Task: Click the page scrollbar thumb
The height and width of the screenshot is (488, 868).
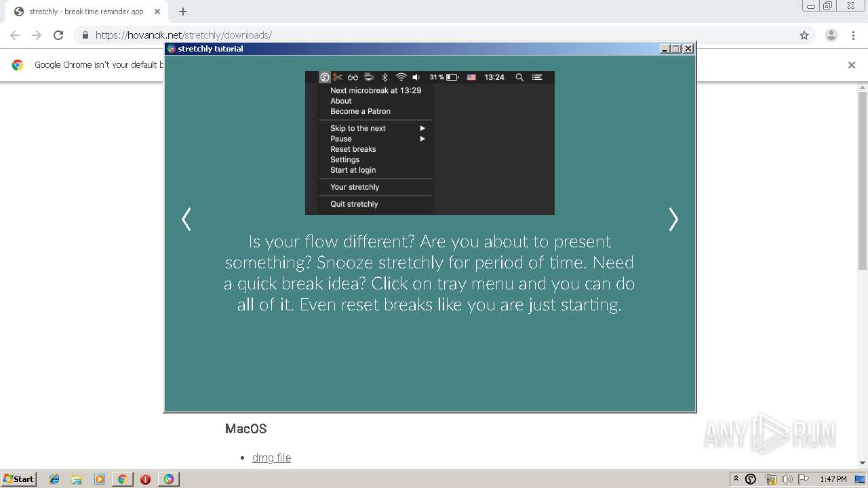Action: (x=863, y=181)
